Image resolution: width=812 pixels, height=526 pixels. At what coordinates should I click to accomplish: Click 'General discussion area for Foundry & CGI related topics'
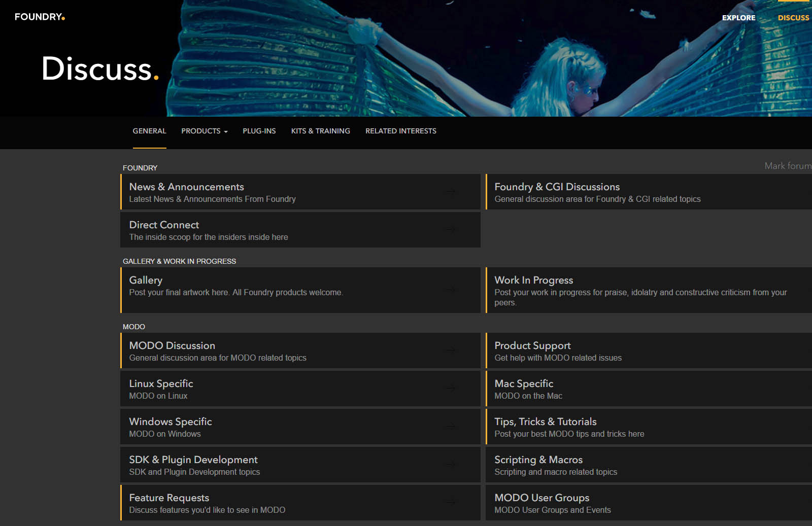(x=597, y=199)
